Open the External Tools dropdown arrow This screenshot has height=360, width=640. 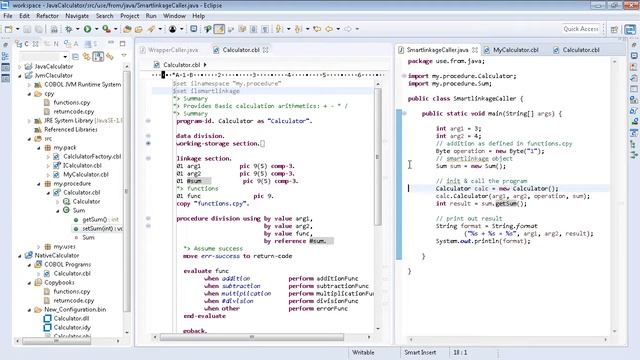116,29
